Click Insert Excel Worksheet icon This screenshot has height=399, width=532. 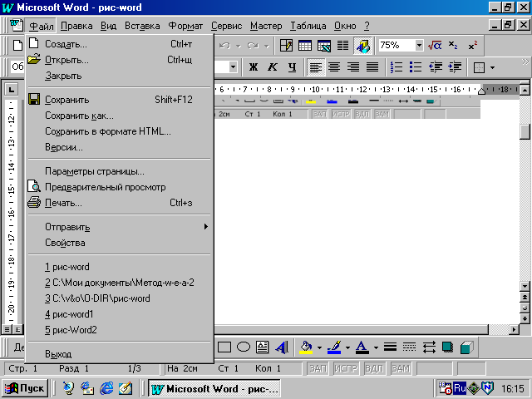(x=323, y=46)
